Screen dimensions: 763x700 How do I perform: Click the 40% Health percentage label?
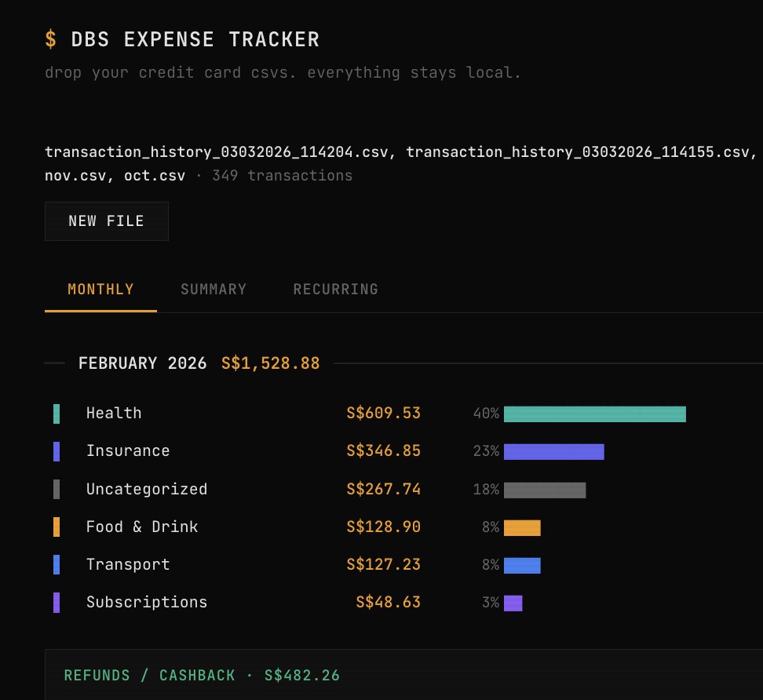486,414
